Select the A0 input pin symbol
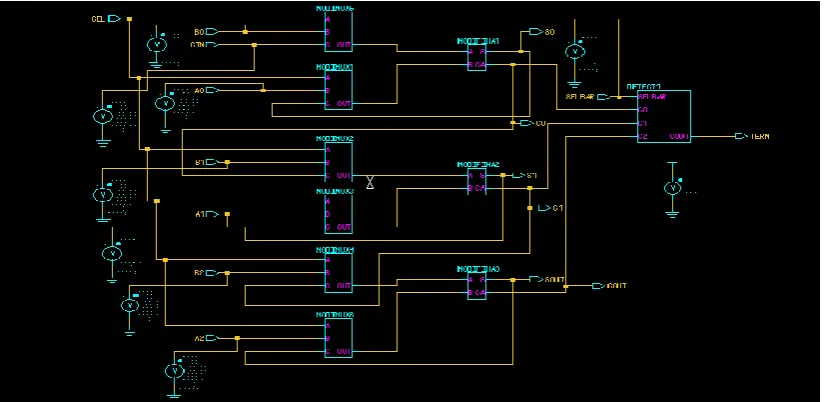Image resolution: width=825 pixels, height=402 pixels. click(x=212, y=91)
